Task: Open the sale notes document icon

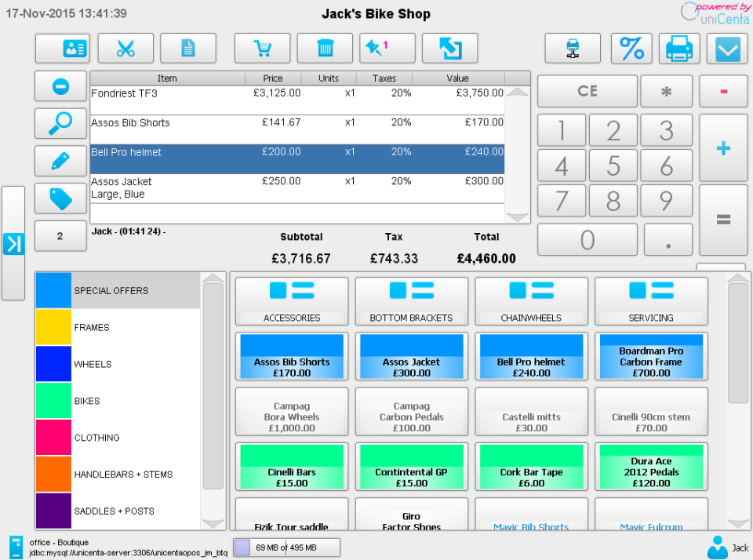Action: click(187, 48)
